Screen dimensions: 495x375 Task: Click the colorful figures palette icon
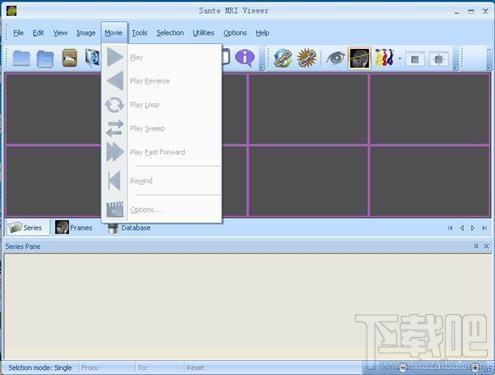pyautogui.click(x=384, y=58)
